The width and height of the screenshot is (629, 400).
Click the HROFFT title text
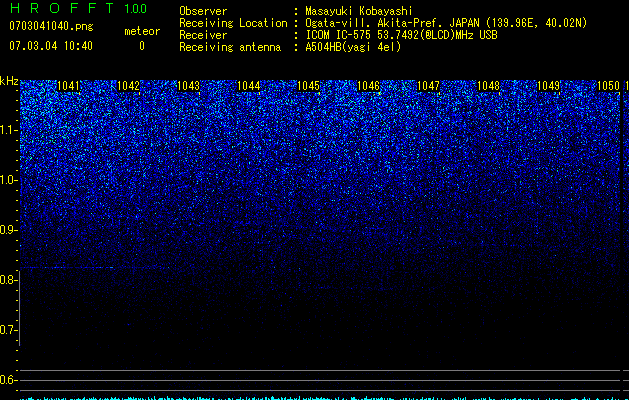click(62, 8)
